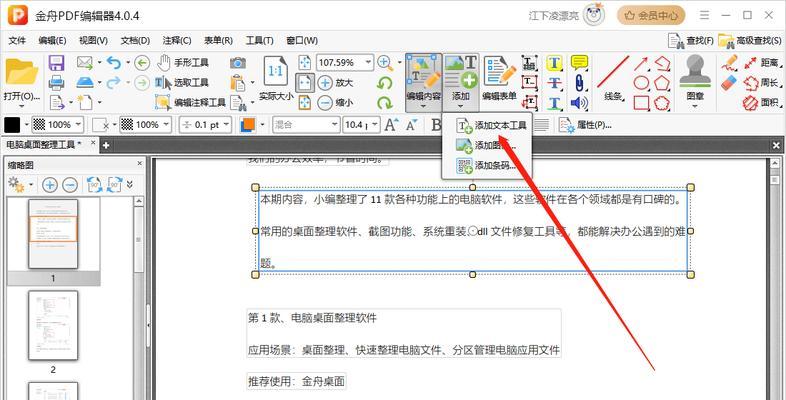The image size is (786, 400).
Task: Open the 添加 add dropdown button
Action: click(x=461, y=82)
